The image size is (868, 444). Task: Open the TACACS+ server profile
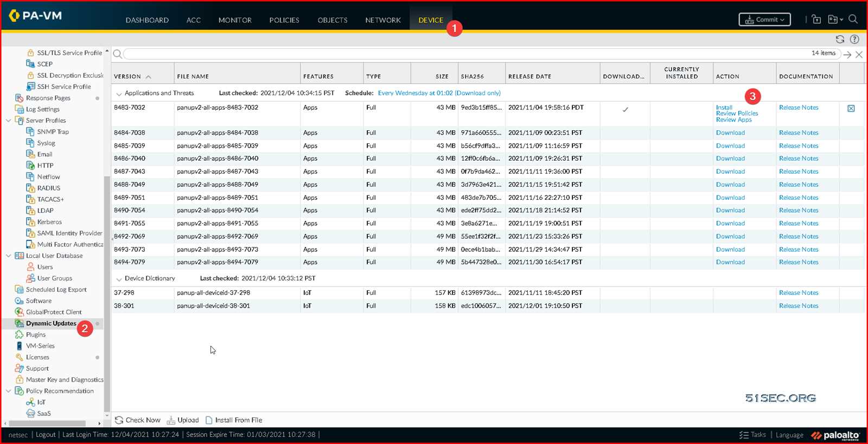coord(50,199)
